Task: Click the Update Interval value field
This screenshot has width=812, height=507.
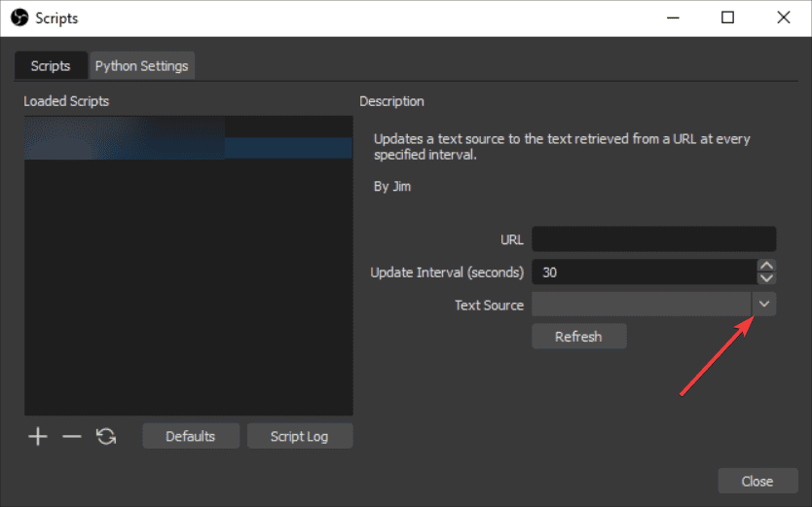Action: tap(645, 272)
